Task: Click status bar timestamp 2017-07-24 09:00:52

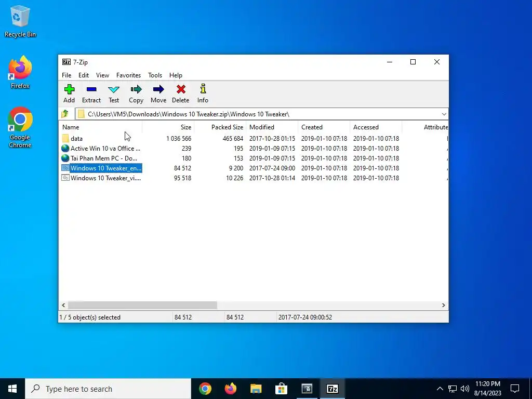Action: point(305,317)
